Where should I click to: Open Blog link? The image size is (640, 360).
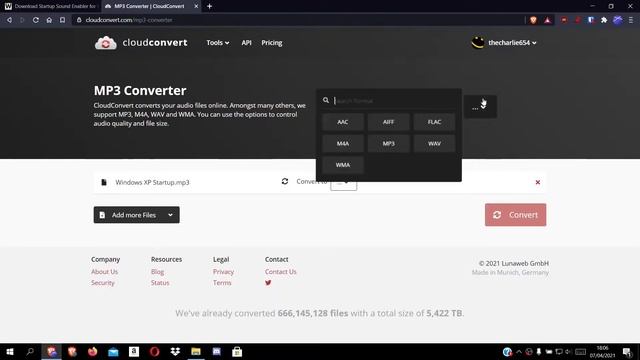pyautogui.click(x=158, y=272)
